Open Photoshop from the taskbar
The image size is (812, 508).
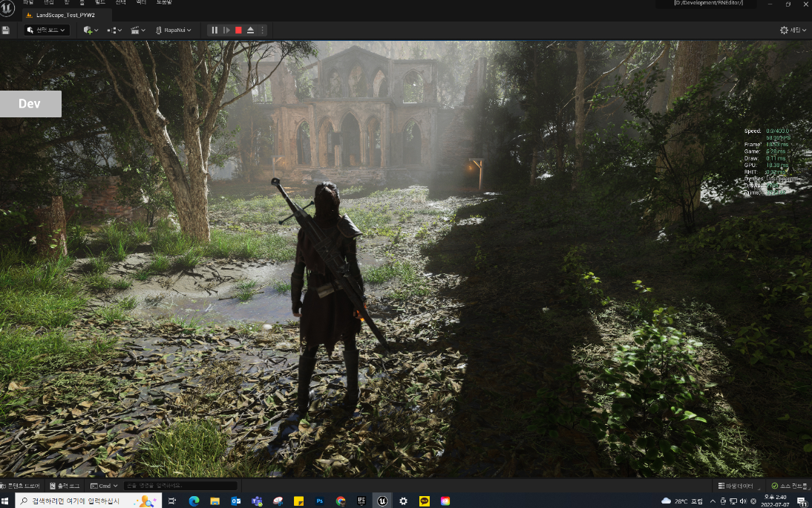click(x=319, y=501)
